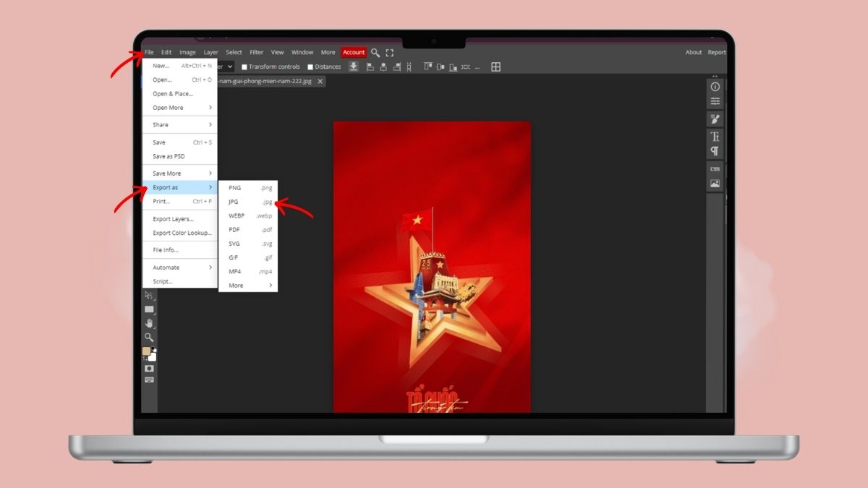The image size is (868, 488).
Task: Click the tan foreground color swatch
Action: 147,352
